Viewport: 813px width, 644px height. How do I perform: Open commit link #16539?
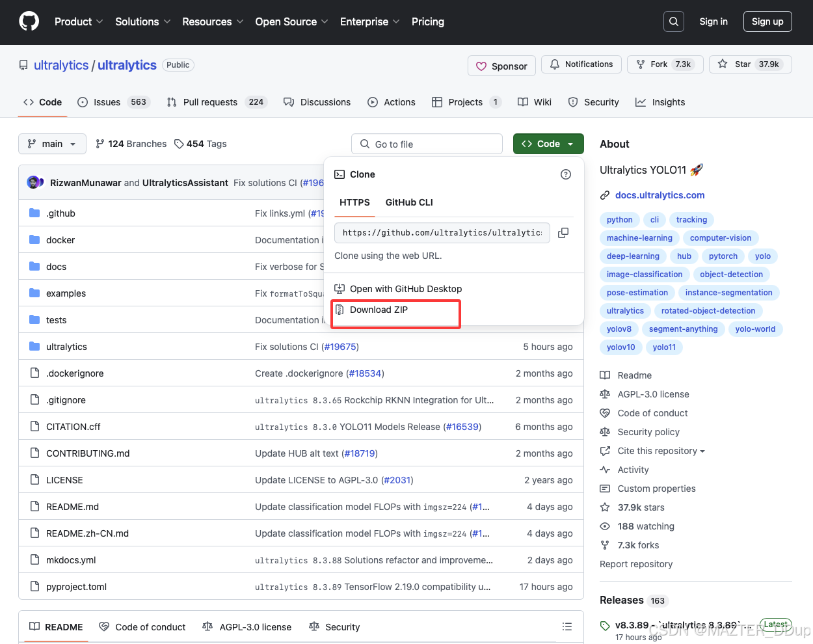462,427
